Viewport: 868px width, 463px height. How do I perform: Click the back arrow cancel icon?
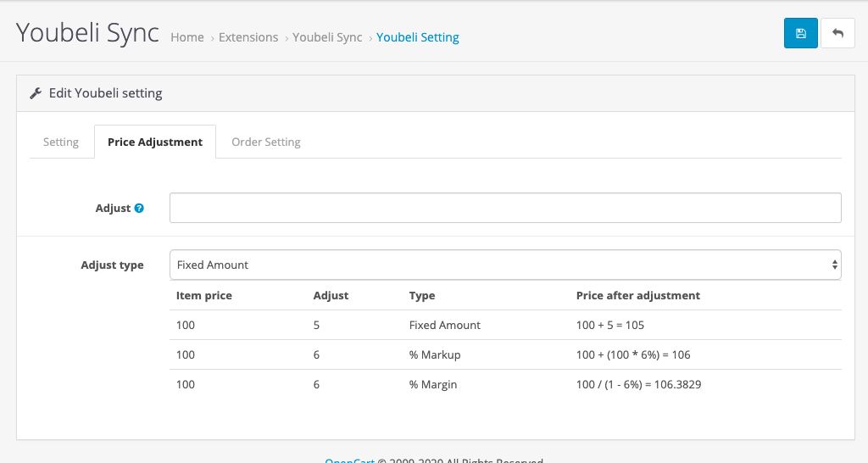pos(837,33)
